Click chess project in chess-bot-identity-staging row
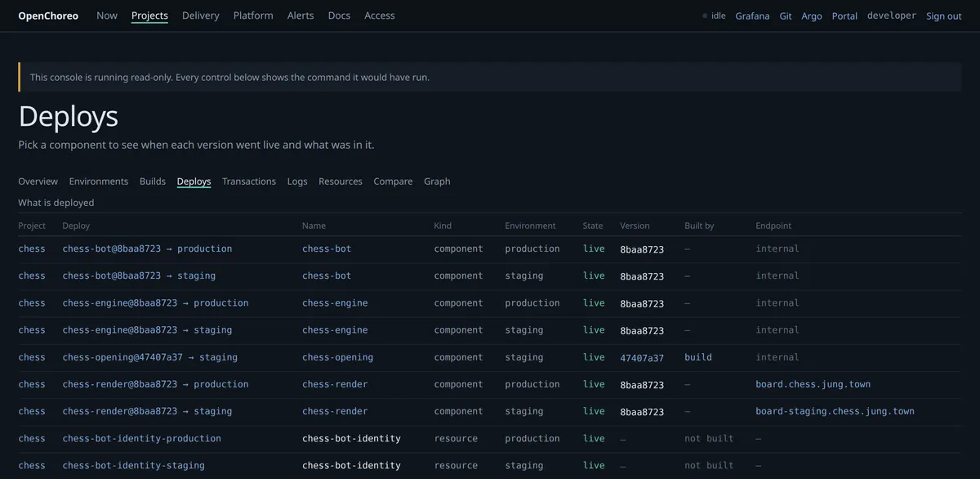The width and height of the screenshot is (980, 479). click(32, 465)
